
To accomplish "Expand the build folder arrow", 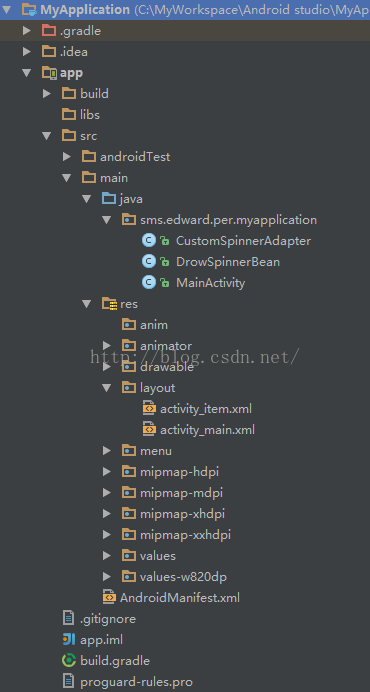I will pyautogui.click(x=47, y=94).
